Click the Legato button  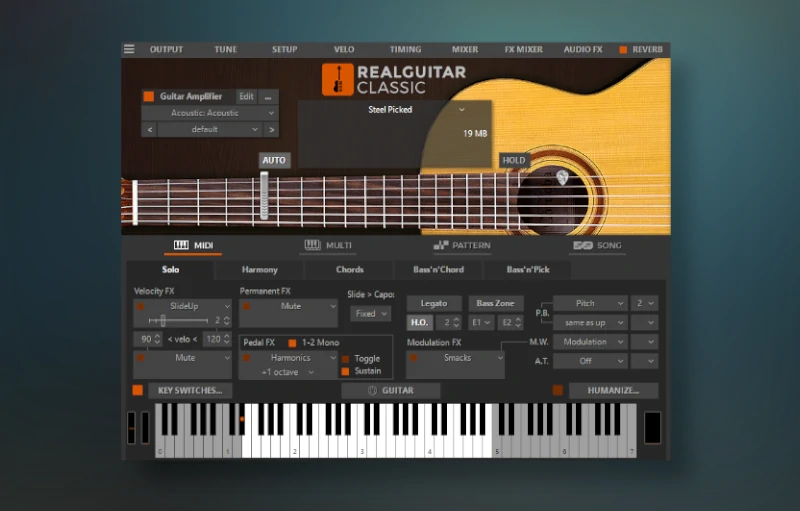click(x=434, y=303)
